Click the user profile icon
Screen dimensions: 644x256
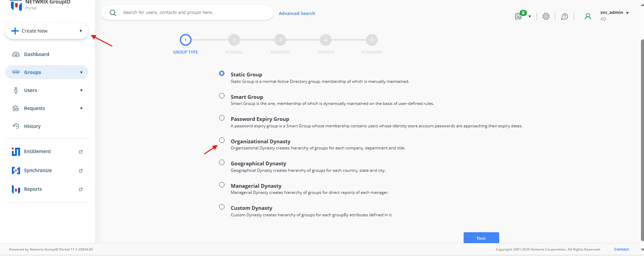point(588,16)
